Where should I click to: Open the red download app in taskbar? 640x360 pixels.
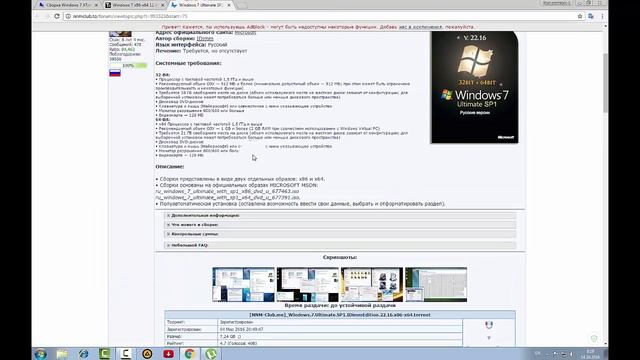pos(169,354)
